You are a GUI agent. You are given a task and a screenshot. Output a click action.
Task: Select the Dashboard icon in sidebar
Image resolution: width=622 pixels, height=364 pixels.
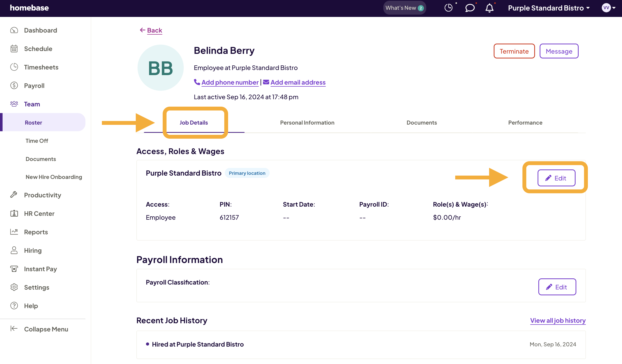click(x=14, y=30)
